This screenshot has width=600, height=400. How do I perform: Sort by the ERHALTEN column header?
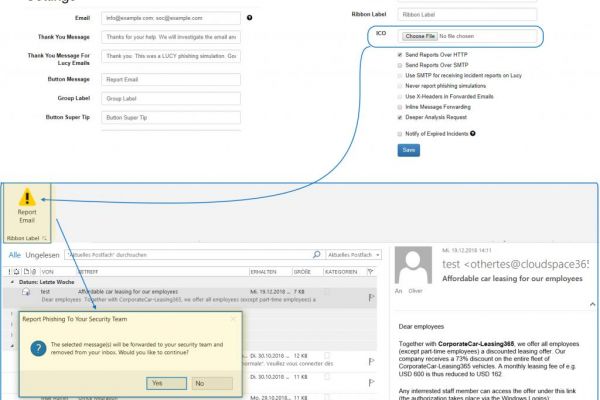[x=263, y=271]
